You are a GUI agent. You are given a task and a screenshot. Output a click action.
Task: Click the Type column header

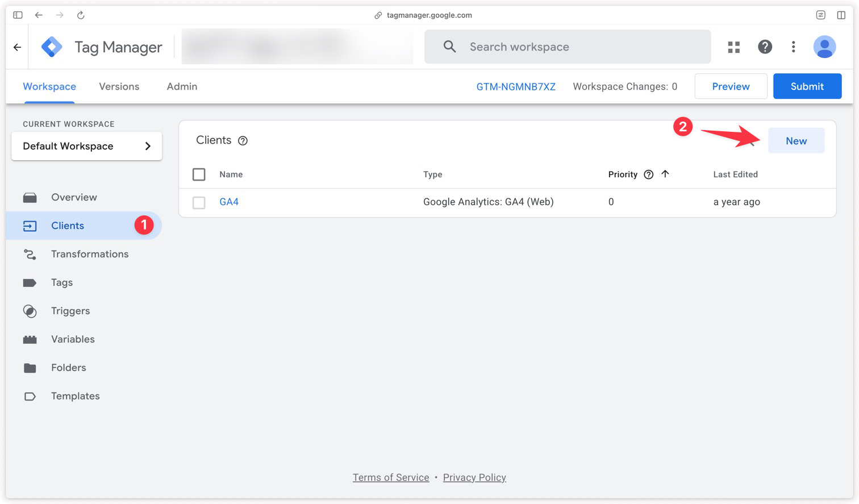433,174
